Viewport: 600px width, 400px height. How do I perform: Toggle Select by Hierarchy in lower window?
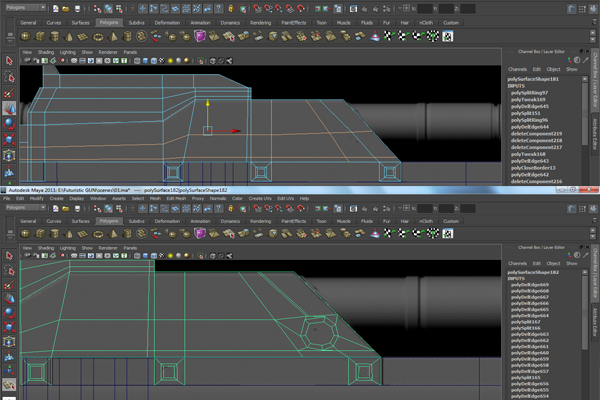(97, 208)
